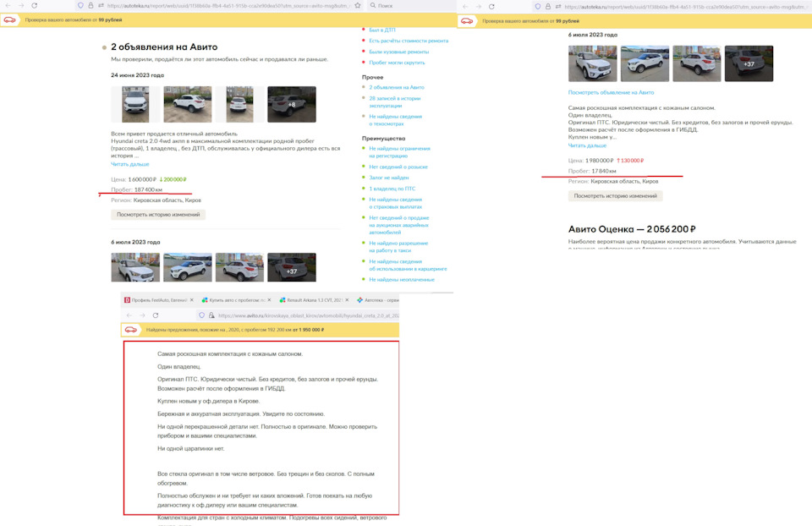812x526 pixels.
Task: Switch to 'Автотека - сервис' tab
Action: coord(377,299)
